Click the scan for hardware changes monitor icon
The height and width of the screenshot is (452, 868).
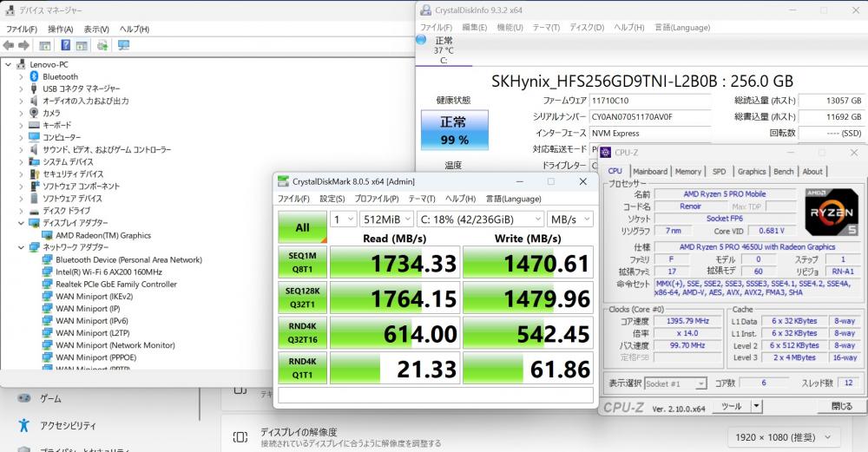click(123, 45)
